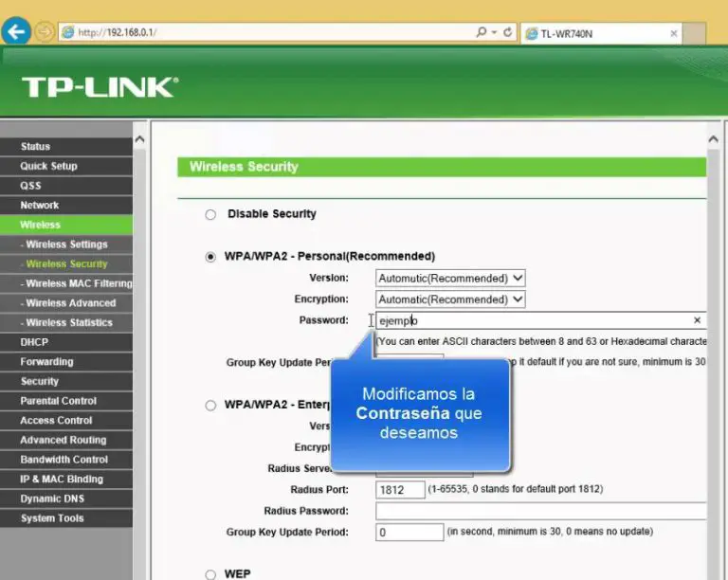Open the Wireless Statistics submenu link
728x580 pixels.
coord(69,322)
